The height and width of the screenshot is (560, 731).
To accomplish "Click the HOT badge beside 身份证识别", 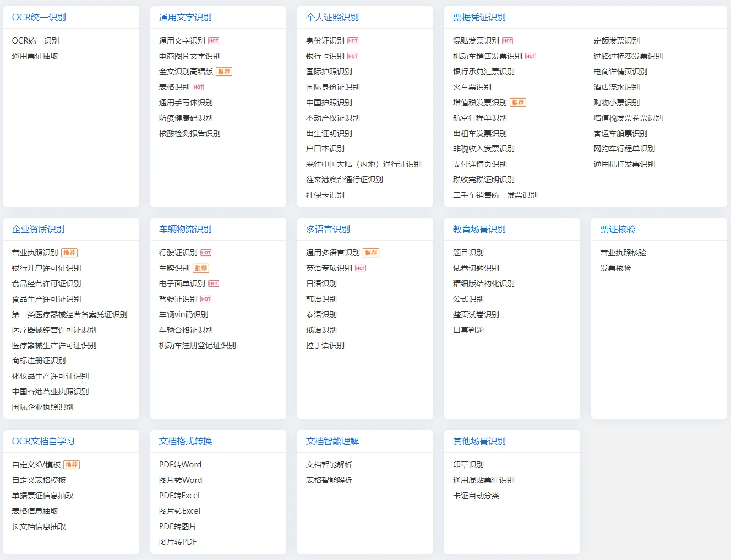I will (353, 41).
